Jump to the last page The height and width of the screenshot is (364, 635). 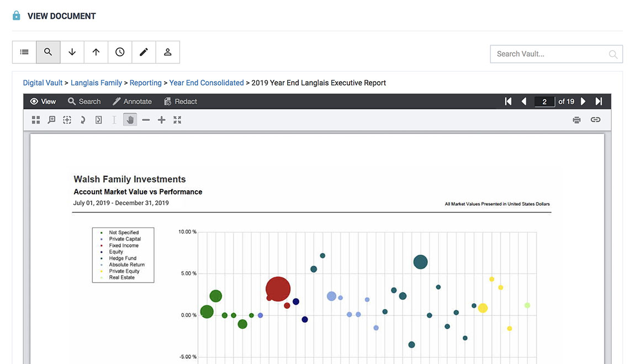click(x=599, y=101)
